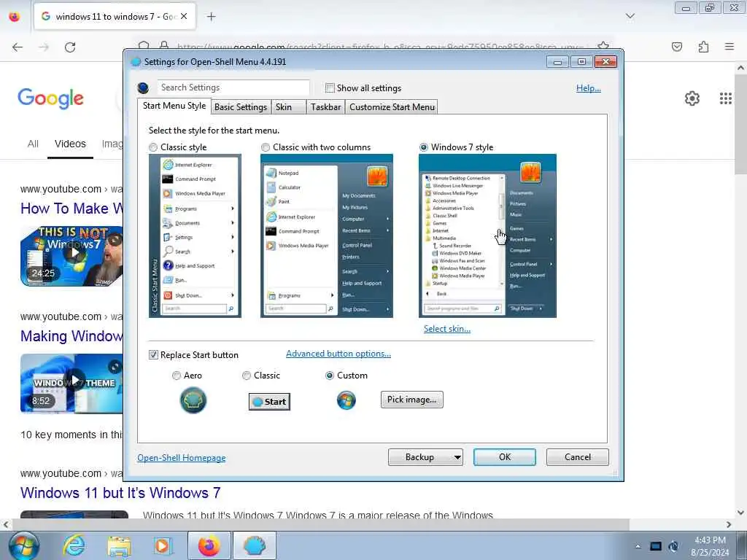Switch Google results to All tab
This screenshot has width=747, height=560.
click(33, 144)
